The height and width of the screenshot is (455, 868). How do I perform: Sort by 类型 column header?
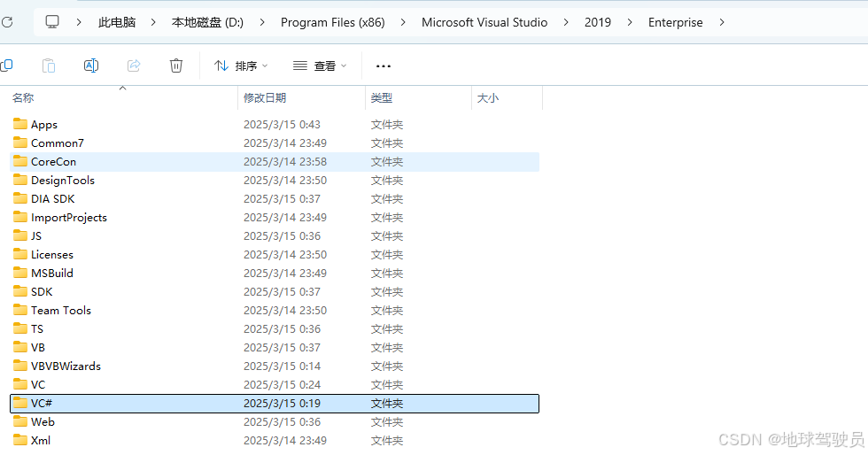[382, 98]
